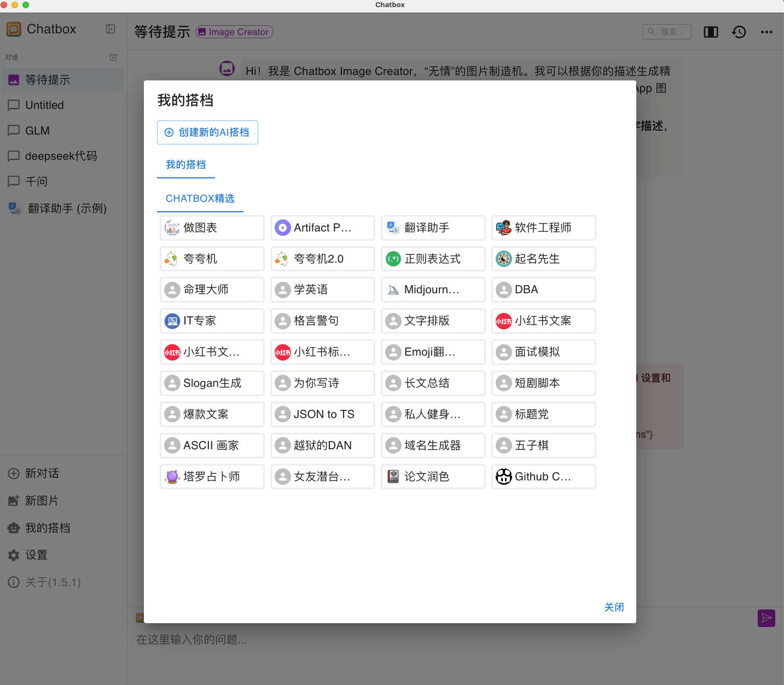Open the 翻译助手 (示例) conversation

coord(62,208)
